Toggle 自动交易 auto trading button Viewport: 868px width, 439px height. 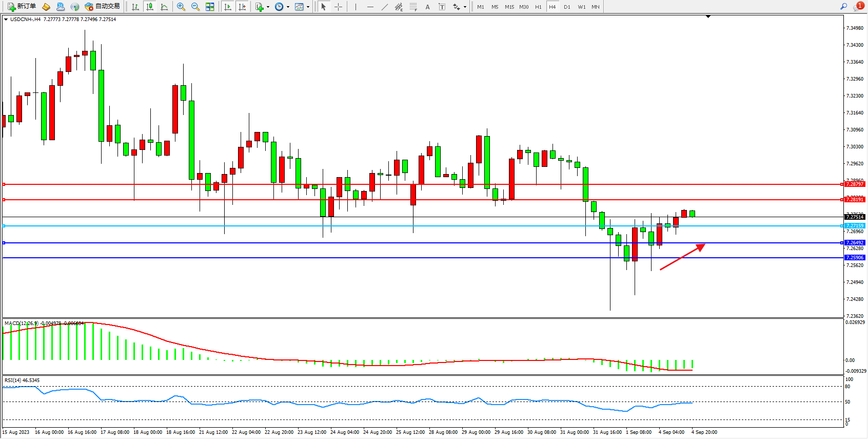coord(102,7)
